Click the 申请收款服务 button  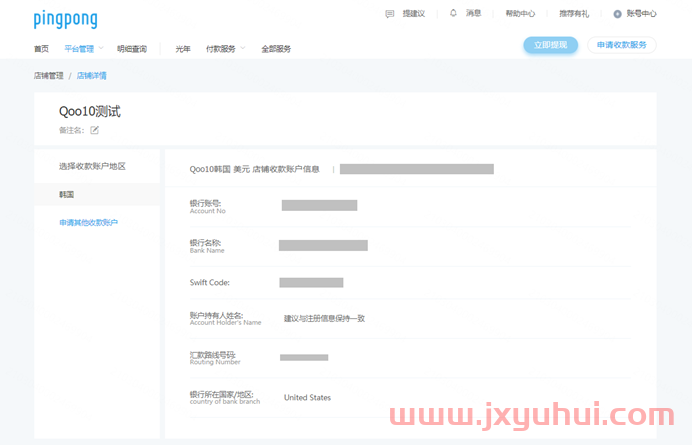621,45
